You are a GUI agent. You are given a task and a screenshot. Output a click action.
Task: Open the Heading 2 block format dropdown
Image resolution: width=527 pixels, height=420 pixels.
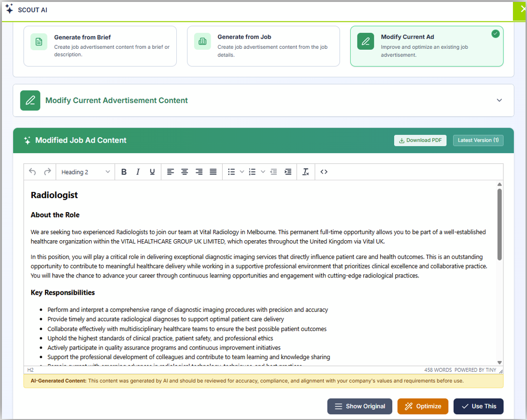click(85, 172)
